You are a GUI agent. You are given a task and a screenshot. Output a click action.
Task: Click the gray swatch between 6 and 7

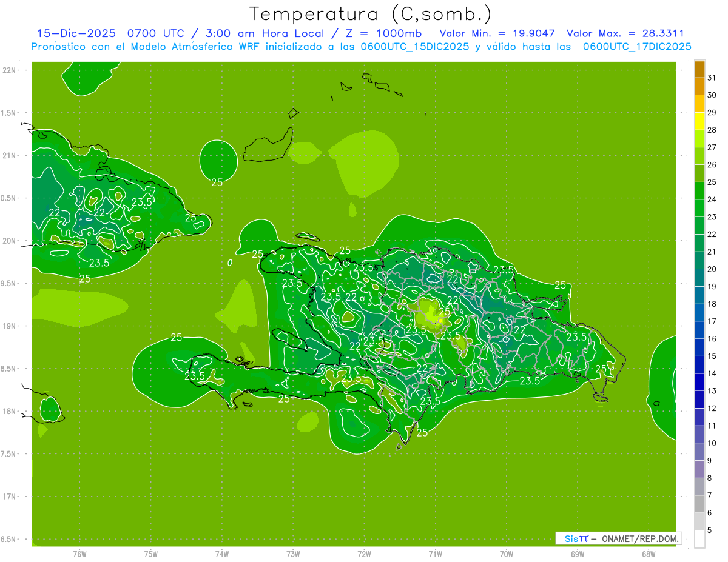(x=699, y=504)
